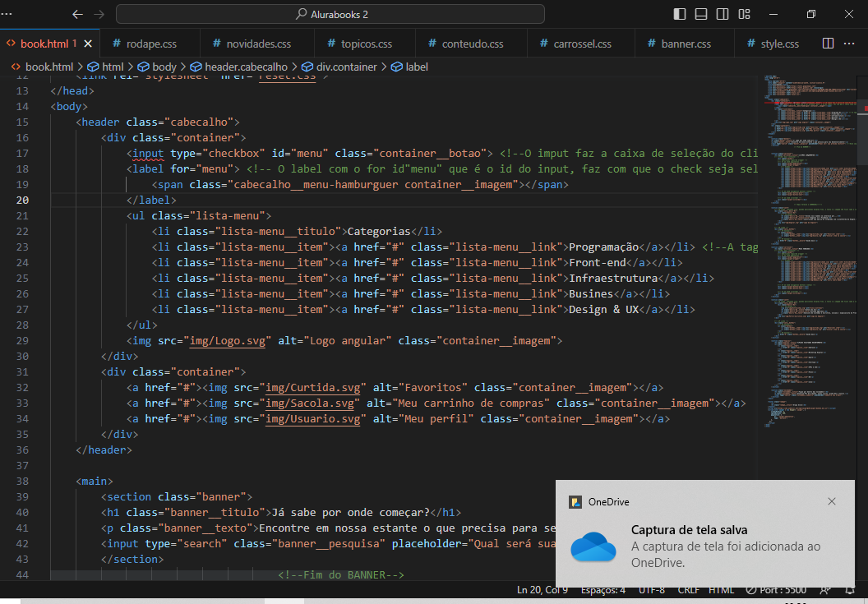Open img/Curtida.svg link on line 32
868x604 pixels.
(x=313, y=388)
